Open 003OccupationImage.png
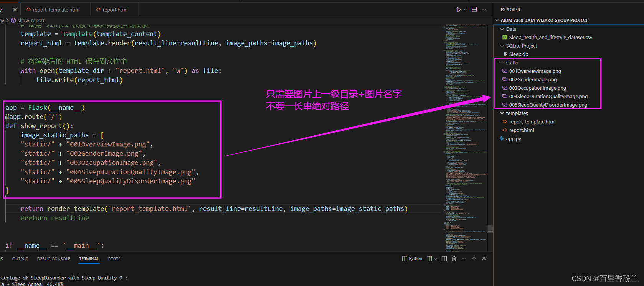This screenshot has height=286, width=644. pos(537,88)
